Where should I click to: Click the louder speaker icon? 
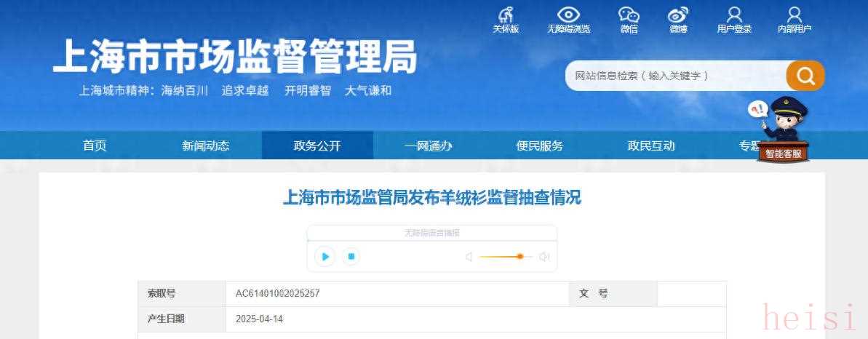544,257
